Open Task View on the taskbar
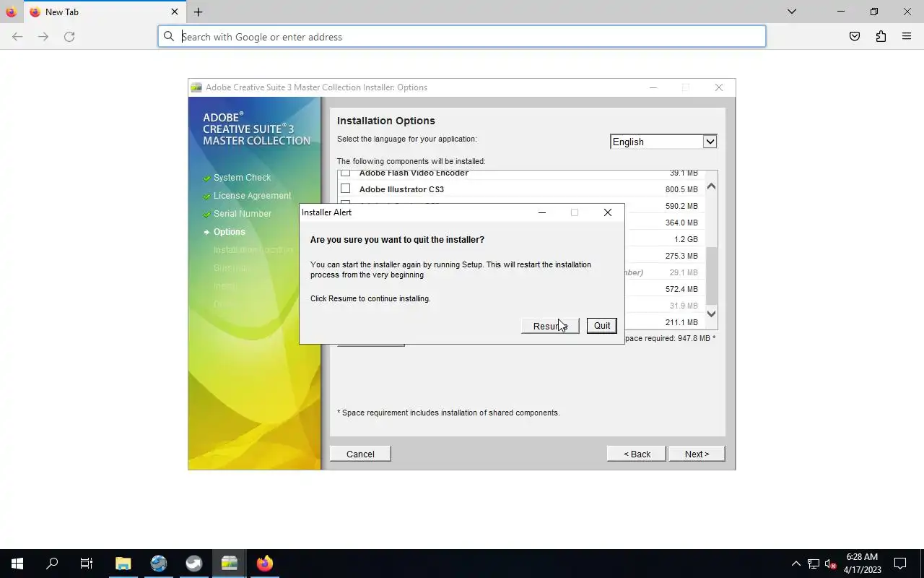The height and width of the screenshot is (578, 924). (x=87, y=564)
